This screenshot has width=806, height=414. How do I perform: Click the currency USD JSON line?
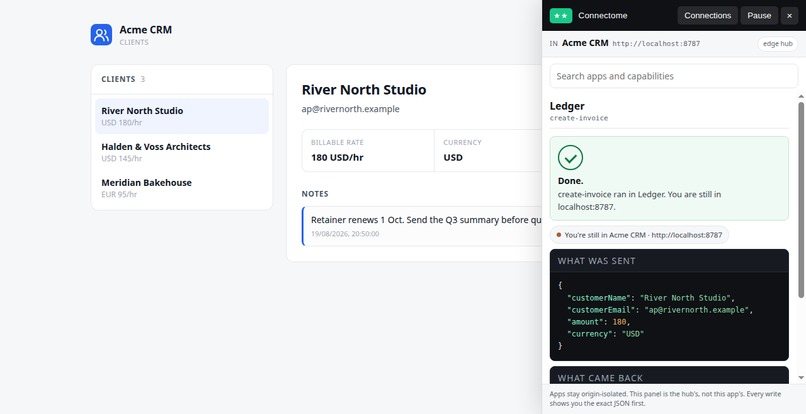point(606,334)
